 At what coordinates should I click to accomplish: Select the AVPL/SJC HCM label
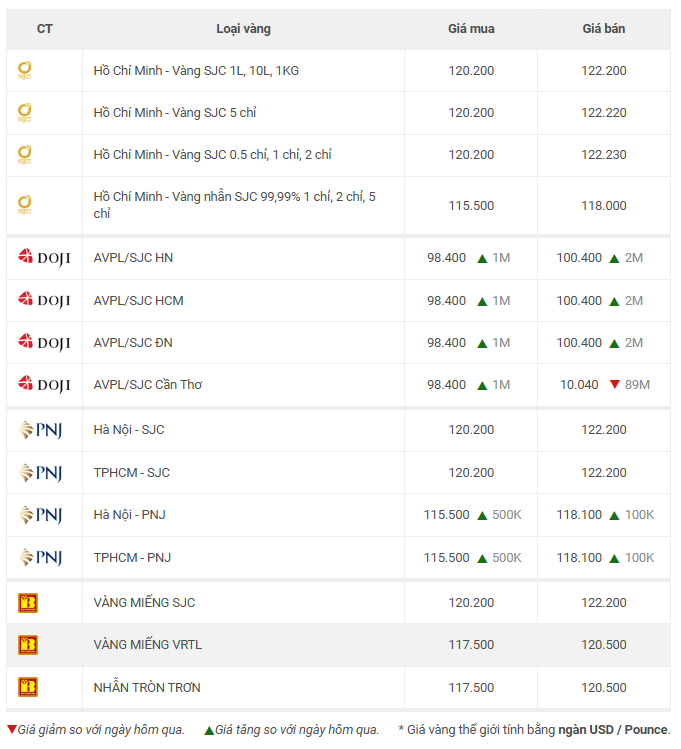click(x=138, y=300)
